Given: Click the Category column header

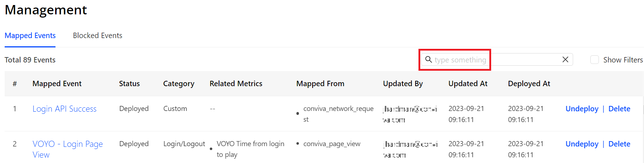Looking at the screenshot, I should click(x=179, y=84).
